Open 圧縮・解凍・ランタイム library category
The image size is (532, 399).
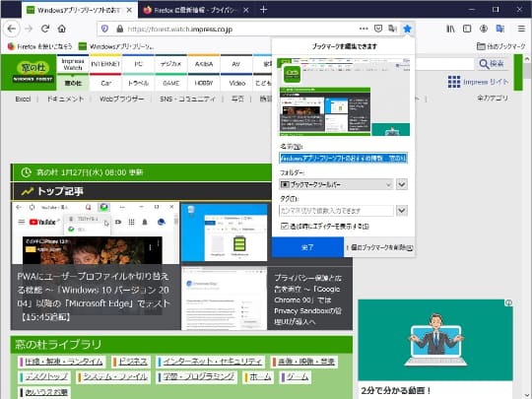tap(61, 362)
